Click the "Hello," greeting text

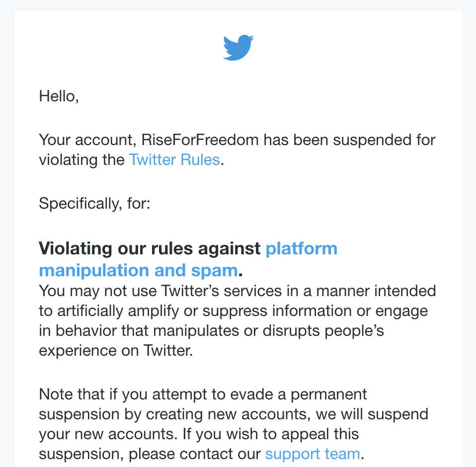[x=59, y=95]
